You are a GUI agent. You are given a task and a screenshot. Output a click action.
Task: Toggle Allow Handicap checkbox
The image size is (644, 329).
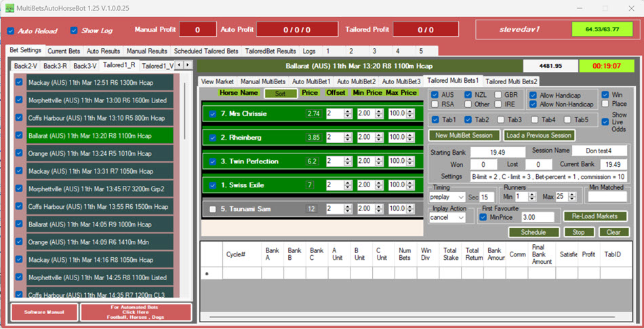tap(533, 95)
